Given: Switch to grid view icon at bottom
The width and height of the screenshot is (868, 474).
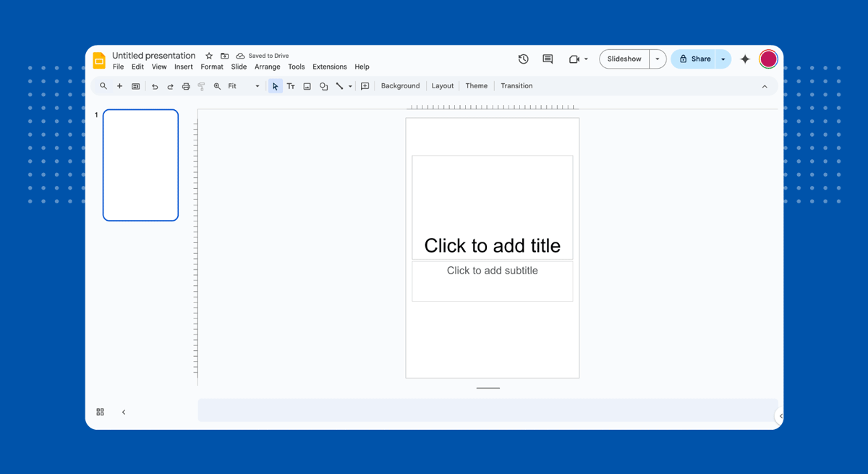Looking at the screenshot, I should (100, 412).
